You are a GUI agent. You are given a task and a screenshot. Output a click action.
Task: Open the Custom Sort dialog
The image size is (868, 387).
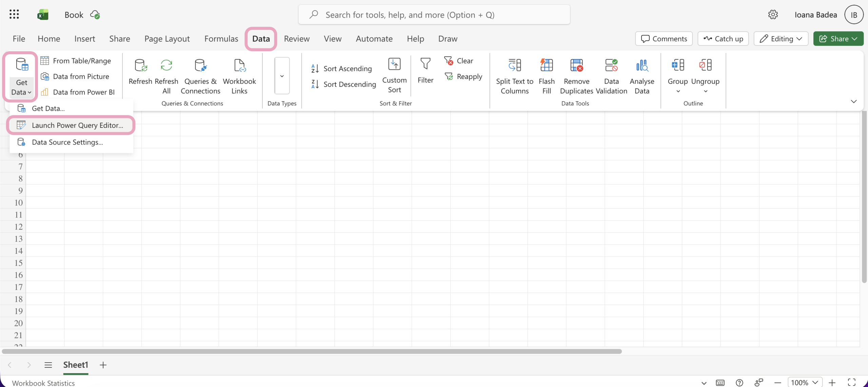pos(394,75)
